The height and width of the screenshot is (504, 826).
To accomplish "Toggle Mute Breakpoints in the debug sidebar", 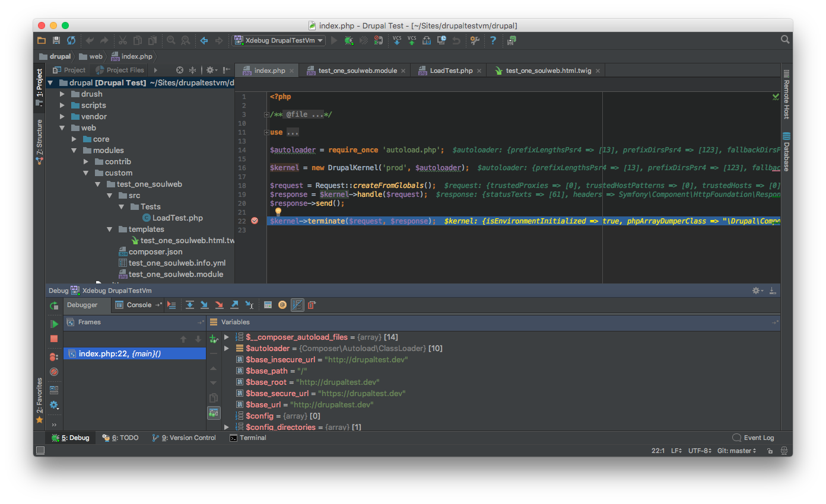I will (x=54, y=372).
